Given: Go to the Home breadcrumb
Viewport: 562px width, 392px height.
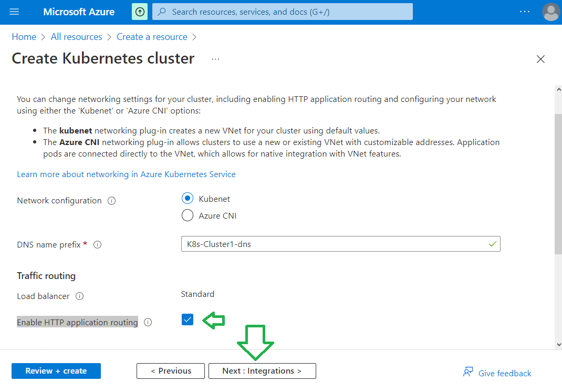Looking at the screenshot, I should pos(24,37).
